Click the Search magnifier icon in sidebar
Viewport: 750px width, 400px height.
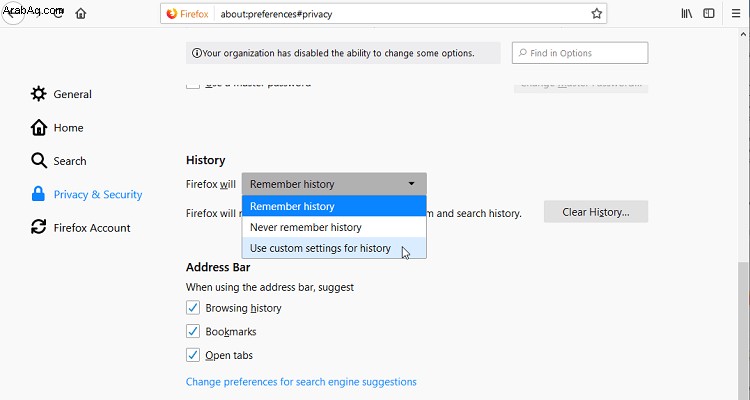click(39, 161)
